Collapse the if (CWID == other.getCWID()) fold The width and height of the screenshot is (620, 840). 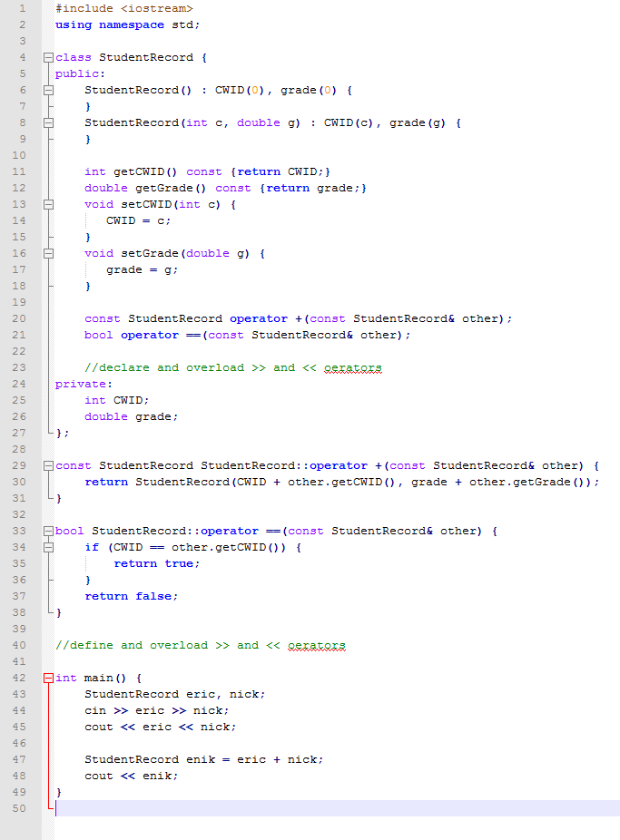point(48,547)
